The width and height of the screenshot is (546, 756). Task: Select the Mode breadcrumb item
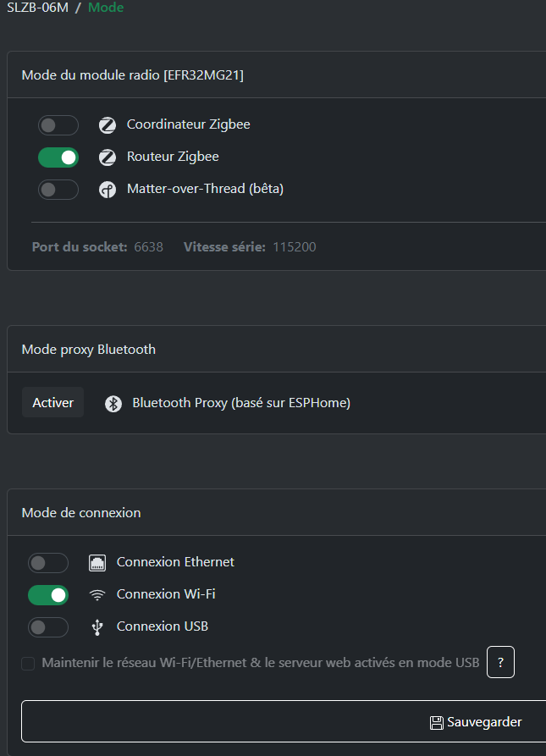[106, 8]
